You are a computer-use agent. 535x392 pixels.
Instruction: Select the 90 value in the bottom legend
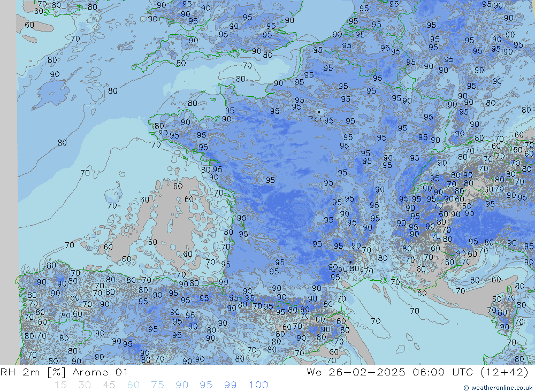click(182, 385)
